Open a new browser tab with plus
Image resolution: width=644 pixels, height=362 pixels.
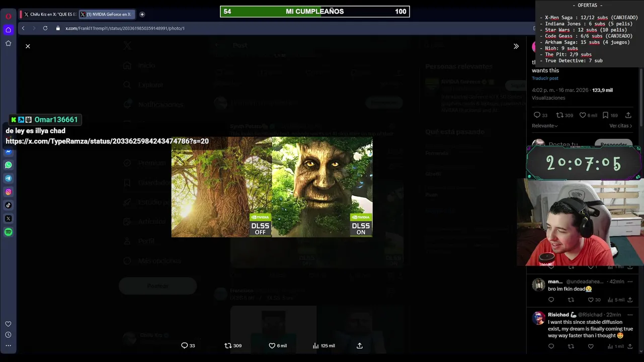click(142, 14)
